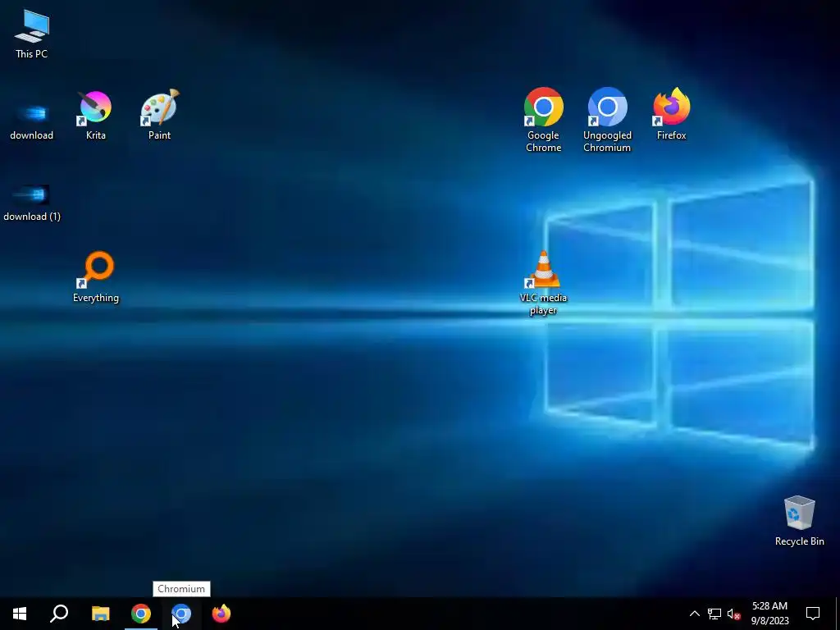Viewport: 840px width, 630px height.
Task: Click the 'download (1)' file name label
Action: pyautogui.click(x=32, y=217)
